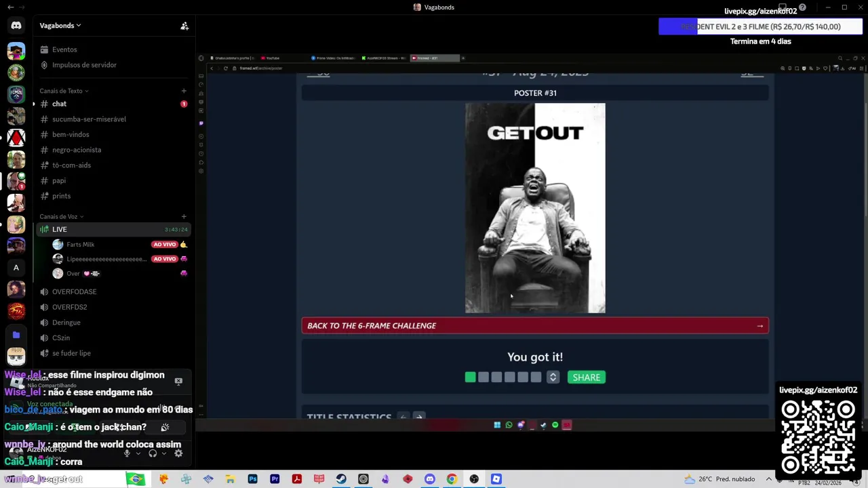Open OBS Studio from the taskbar
Image resolution: width=868 pixels, height=488 pixels.
point(474,479)
